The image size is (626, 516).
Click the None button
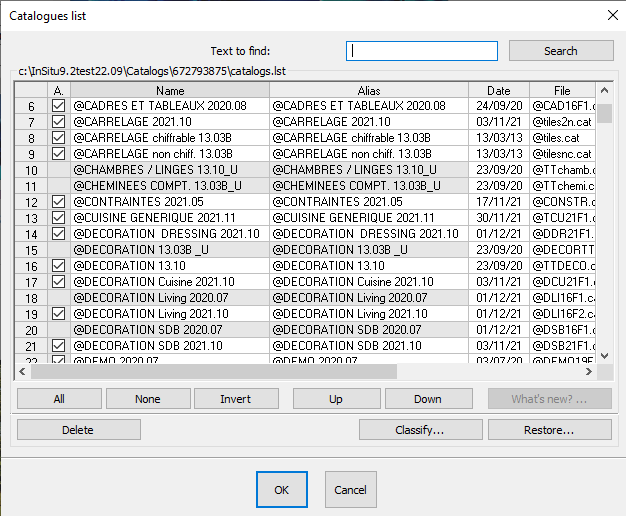147,399
